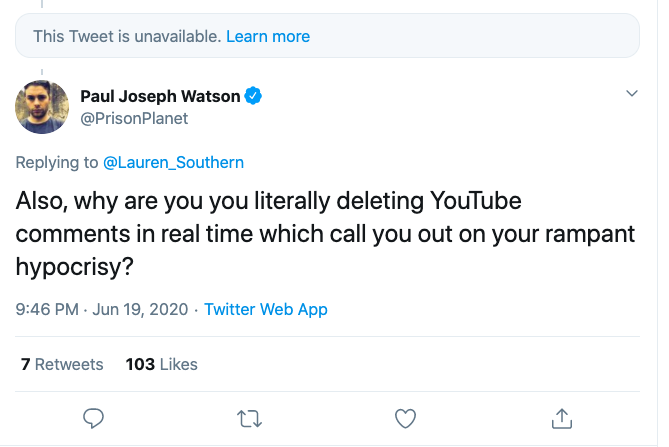Like the tweet with the heart icon
This screenshot has height=447, width=669.
tap(405, 416)
